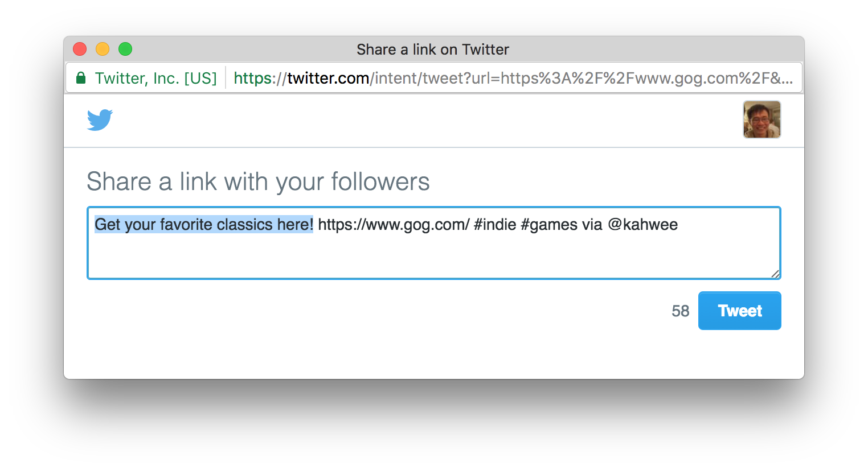Click the highlighted 'Get your favorite classics here!' text

pyautogui.click(x=204, y=224)
